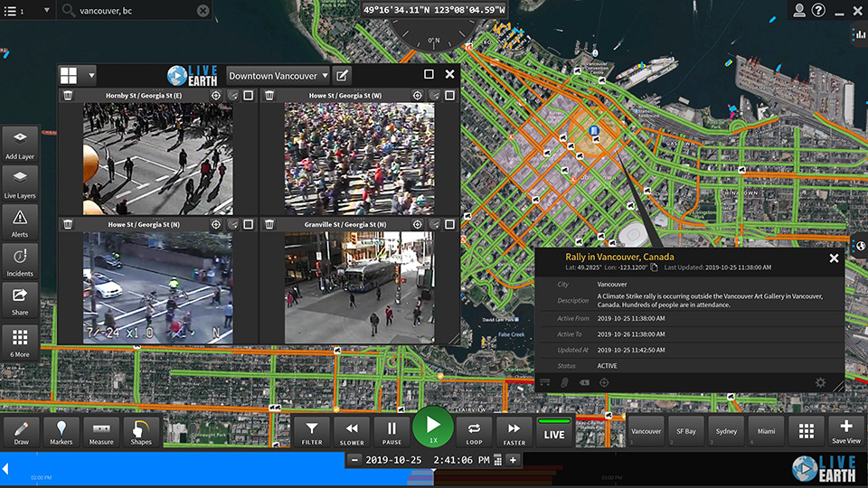Open the Markers tool
This screenshot has height=488, width=868.
61,432
